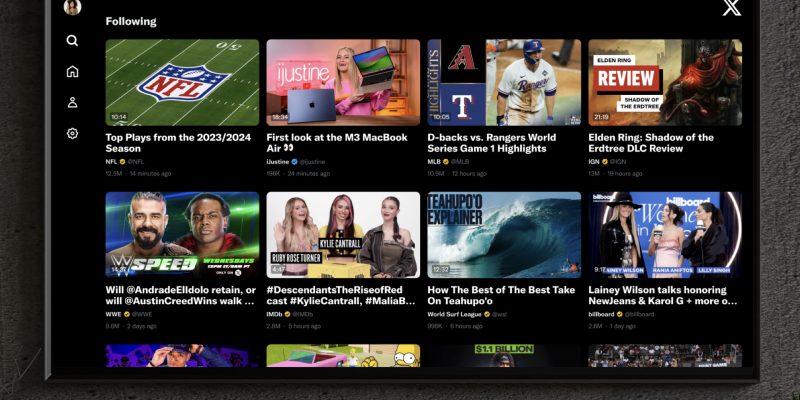Image resolution: width=800 pixels, height=400 pixels.
Task: Open title '#DescendantsTheRiseofRed cast'
Action: point(341,295)
